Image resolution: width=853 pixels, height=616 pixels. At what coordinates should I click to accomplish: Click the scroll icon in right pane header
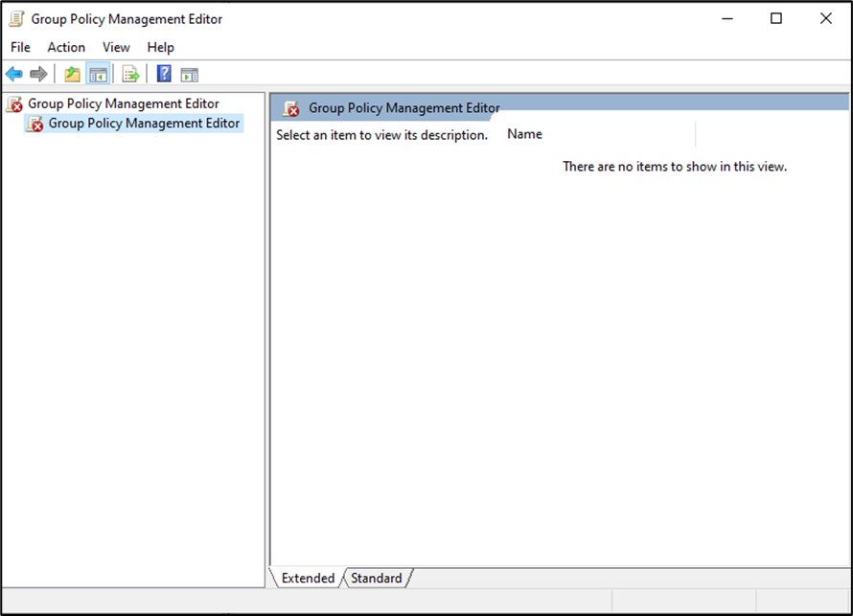pos(291,108)
